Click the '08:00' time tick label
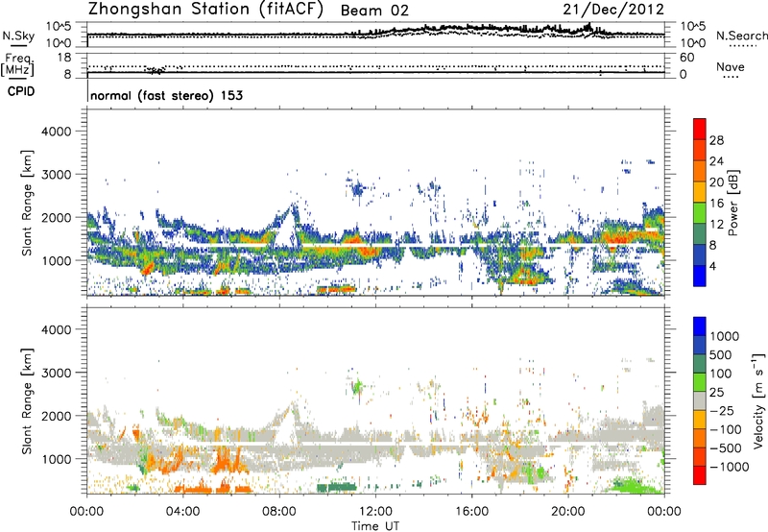Image resolution: width=768 pixels, height=532 pixels. tap(279, 512)
